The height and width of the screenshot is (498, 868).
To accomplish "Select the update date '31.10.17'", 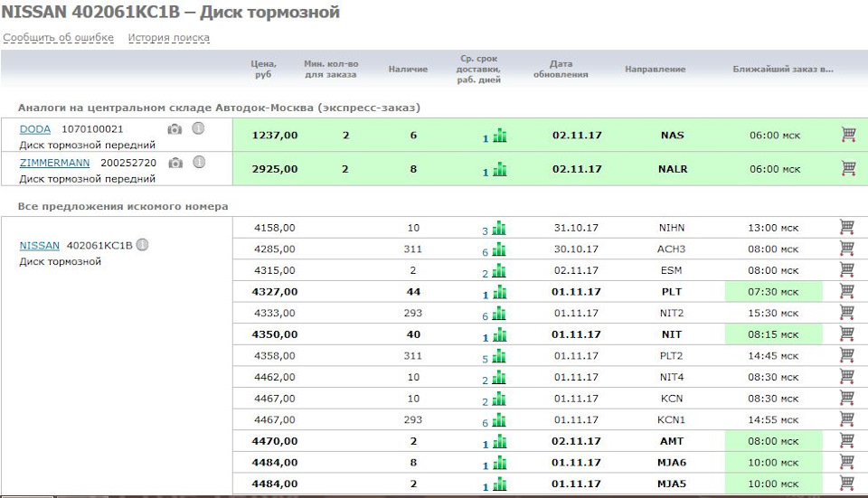I will click(x=576, y=228).
